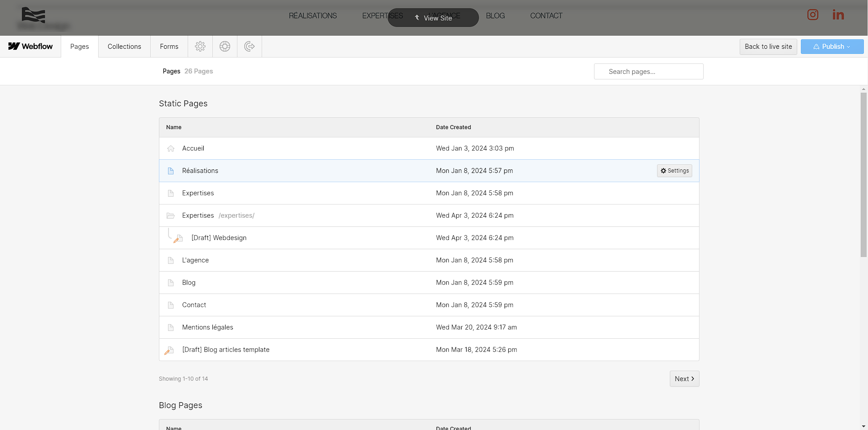This screenshot has width=868, height=430.
Task: Click the Static Pages heading
Action: 183,104
